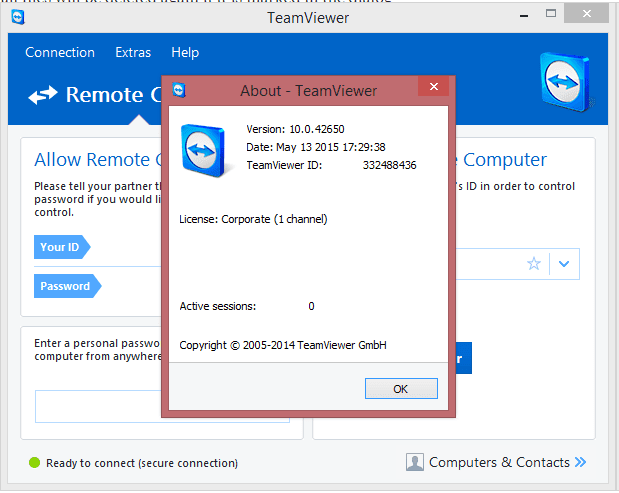
Task: Click the favorites star in partner ID field
Action: [x=534, y=264]
